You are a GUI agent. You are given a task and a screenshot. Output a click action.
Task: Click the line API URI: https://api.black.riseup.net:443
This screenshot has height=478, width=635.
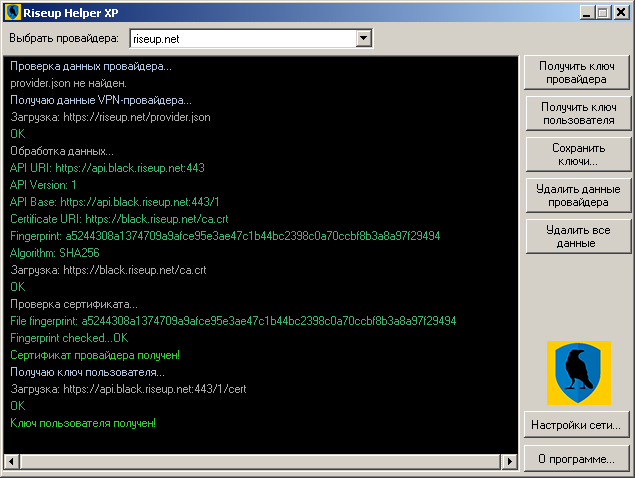107,168
